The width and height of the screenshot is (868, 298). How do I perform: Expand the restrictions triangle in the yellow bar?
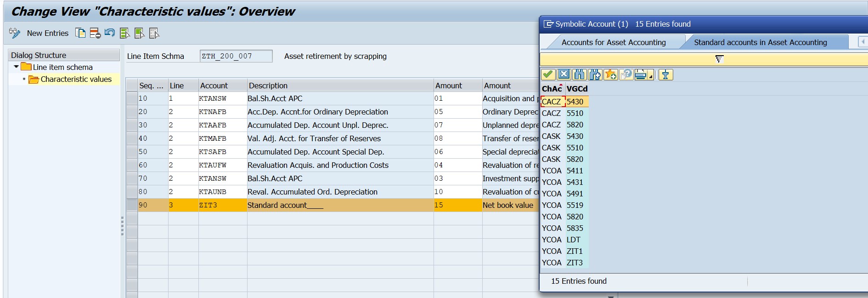[x=719, y=59]
